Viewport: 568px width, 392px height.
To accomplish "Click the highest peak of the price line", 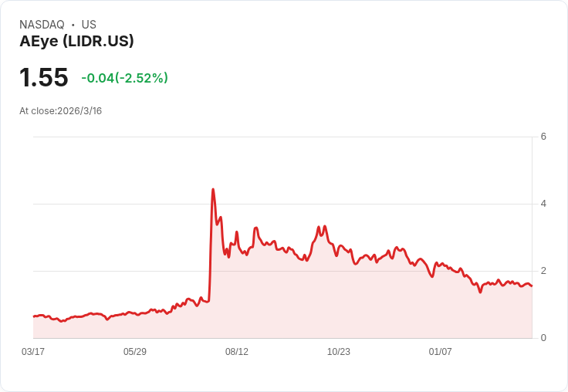I will point(212,189).
